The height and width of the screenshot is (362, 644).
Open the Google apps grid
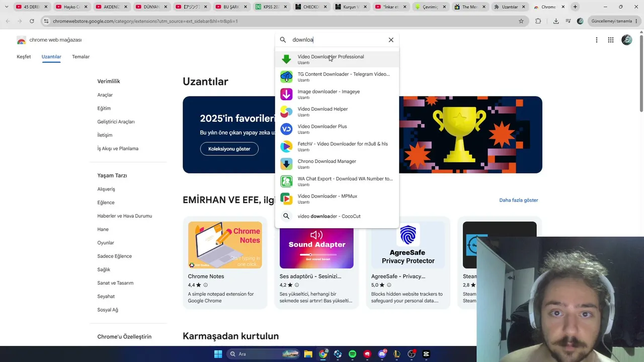click(611, 40)
